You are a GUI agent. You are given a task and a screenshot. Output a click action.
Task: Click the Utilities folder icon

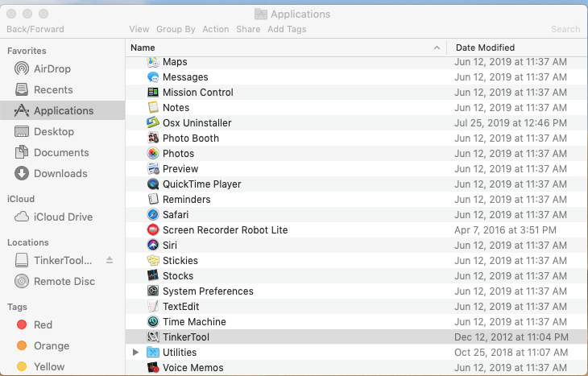click(152, 353)
